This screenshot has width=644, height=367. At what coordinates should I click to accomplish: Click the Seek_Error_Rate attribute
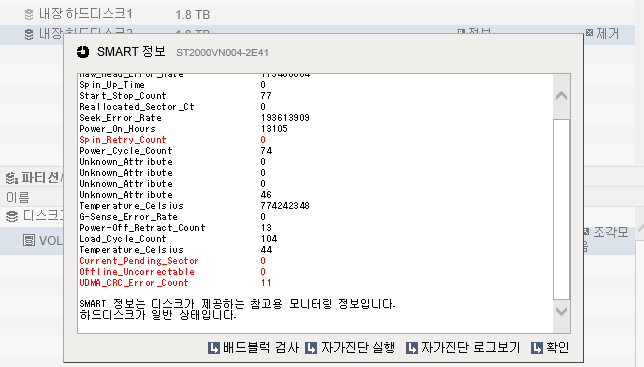coord(120,118)
